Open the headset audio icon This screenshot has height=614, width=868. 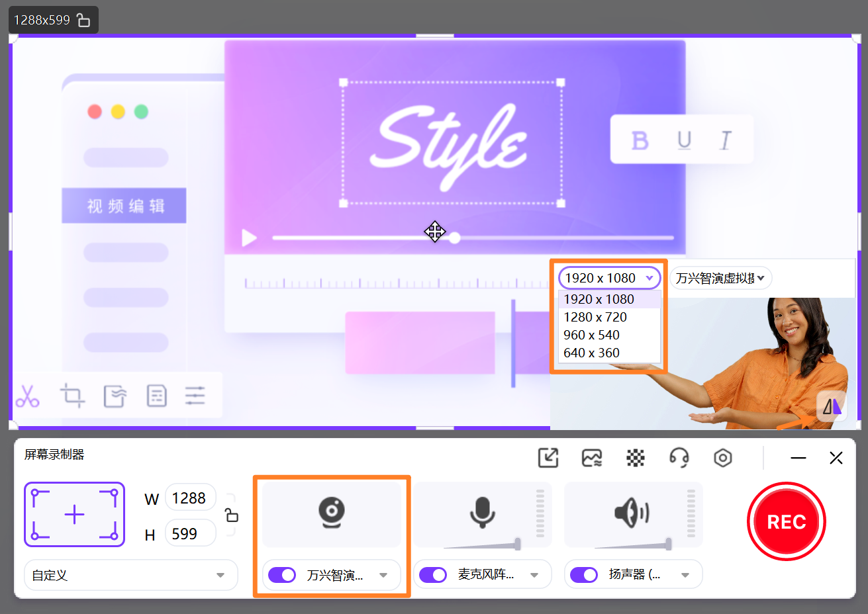tap(679, 457)
